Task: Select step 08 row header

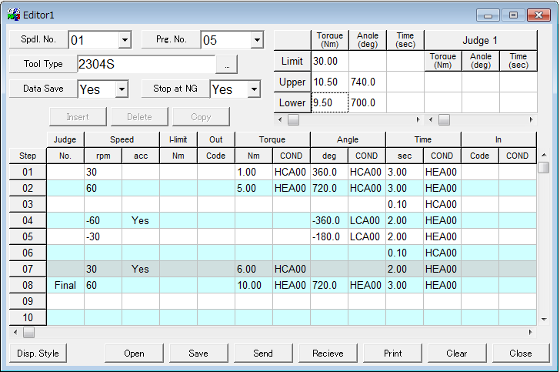Action: point(28,285)
